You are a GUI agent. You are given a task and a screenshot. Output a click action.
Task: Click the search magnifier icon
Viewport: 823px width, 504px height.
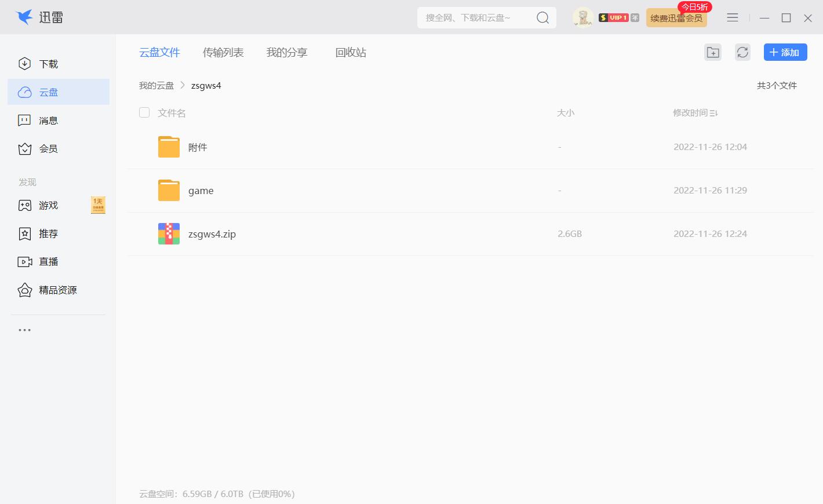point(542,18)
